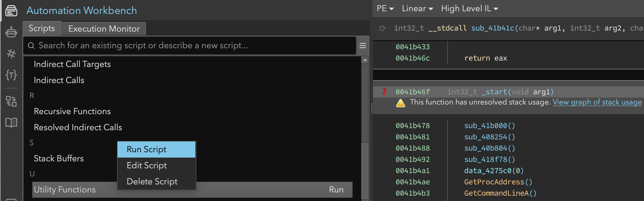Screen dimensions: 644x201
Task: Open the book documentation sidebar icon
Action: click(x=11, y=123)
